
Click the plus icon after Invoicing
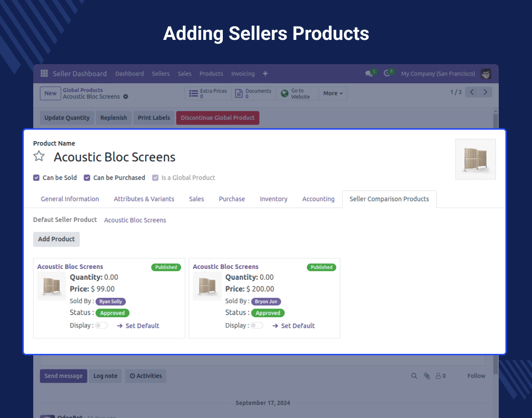point(265,74)
